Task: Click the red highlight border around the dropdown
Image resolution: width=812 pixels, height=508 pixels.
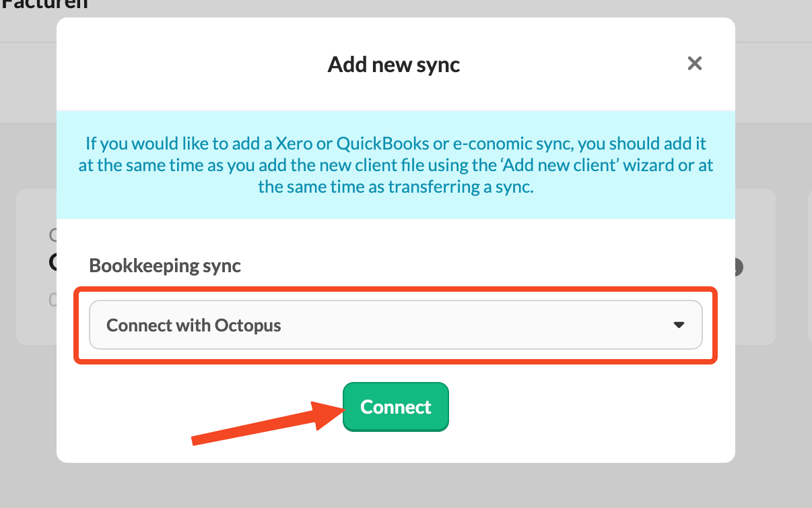Action: coord(396,288)
